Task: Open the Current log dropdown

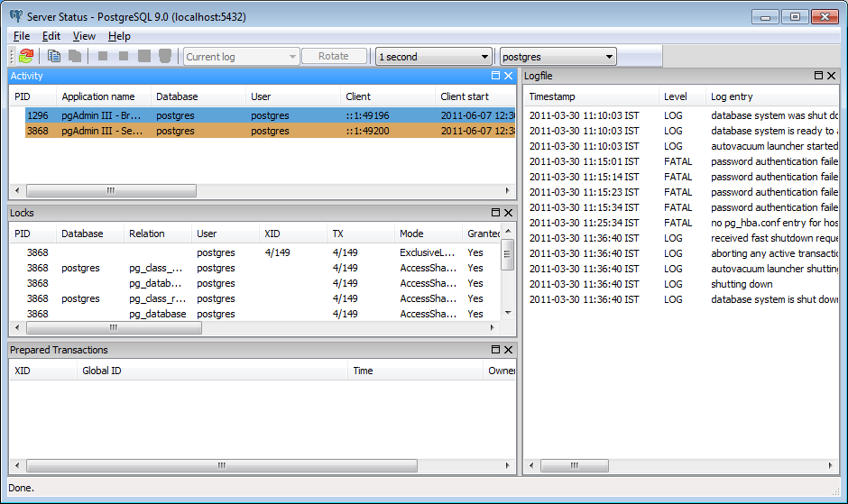Action: coord(241,56)
